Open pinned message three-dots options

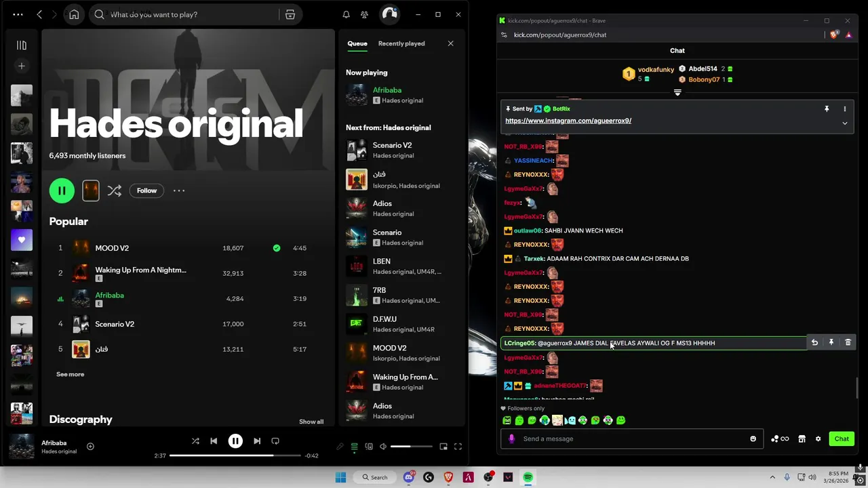point(845,109)
